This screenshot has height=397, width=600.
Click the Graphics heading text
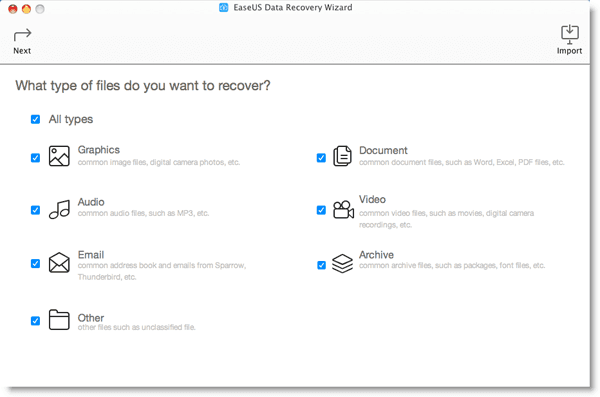tap(99, 150)
